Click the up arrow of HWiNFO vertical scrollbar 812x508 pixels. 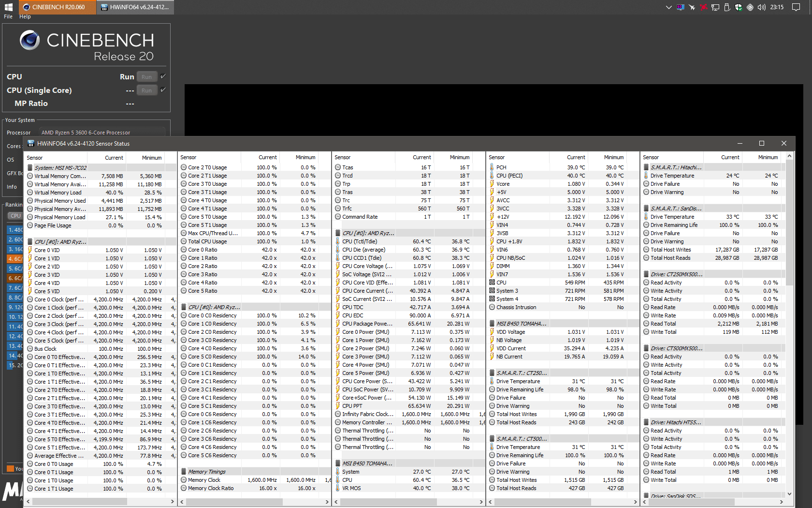click(789, 156)
